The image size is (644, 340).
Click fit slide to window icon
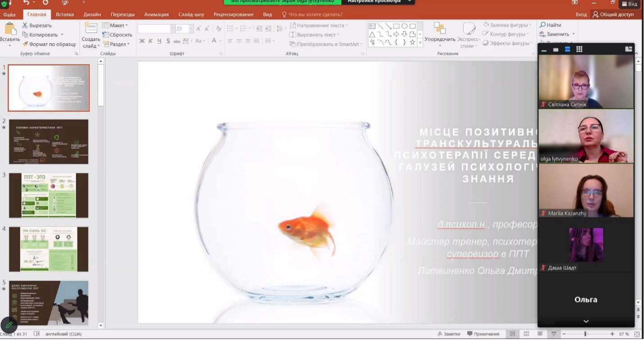(x=636, y=334)
